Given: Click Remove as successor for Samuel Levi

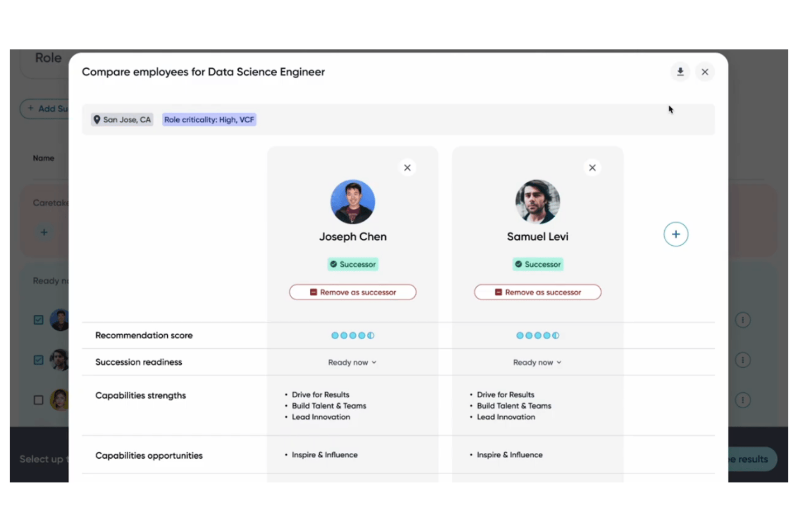Looking at the screenshot, I should (x=538, y=292).
